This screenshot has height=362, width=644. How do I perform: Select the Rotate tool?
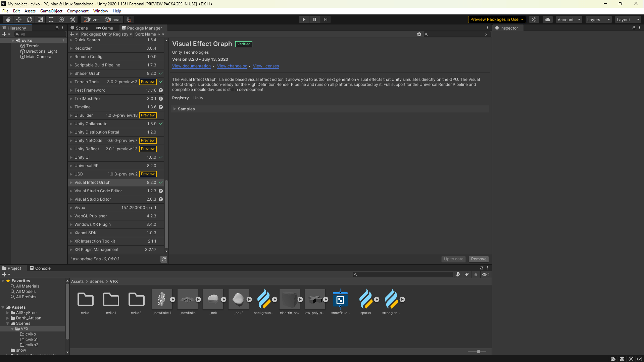point(30,19)
